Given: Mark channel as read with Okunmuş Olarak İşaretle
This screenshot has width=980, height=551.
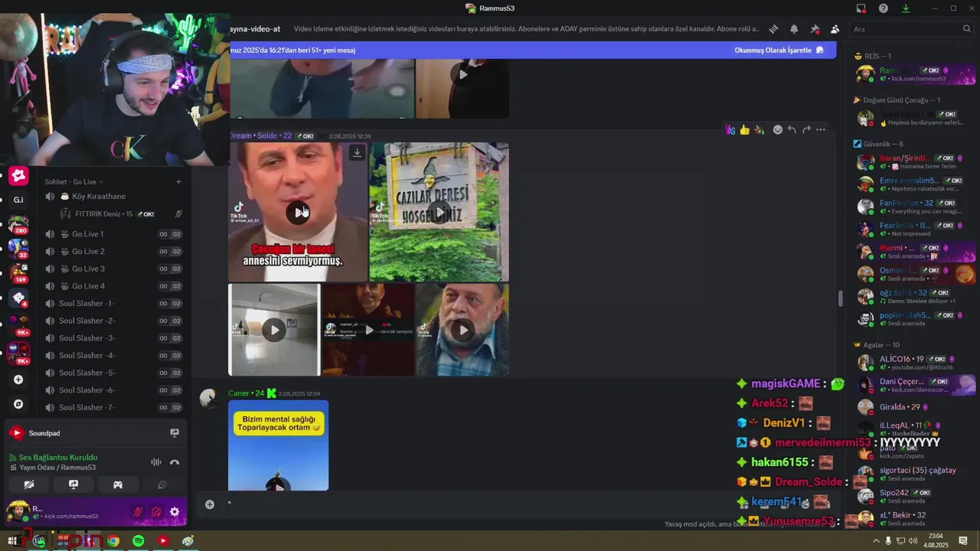Looking at the screenshot, I should coord(779,51).
